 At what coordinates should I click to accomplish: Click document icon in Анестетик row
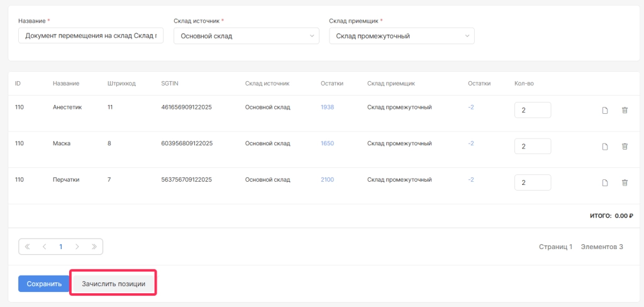coord(605,111)
